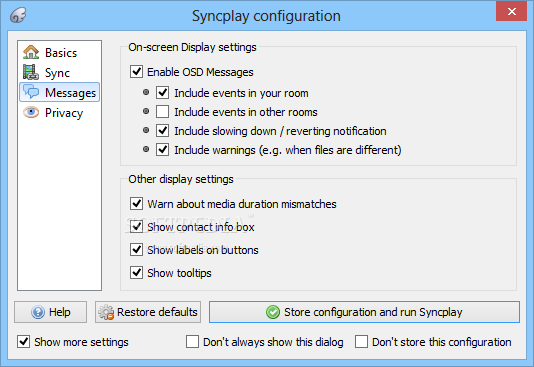This screenshot has height=367, width=534.
Task: Disable Enable OSD Messages checkbox
Action: [x=136, y=72]
